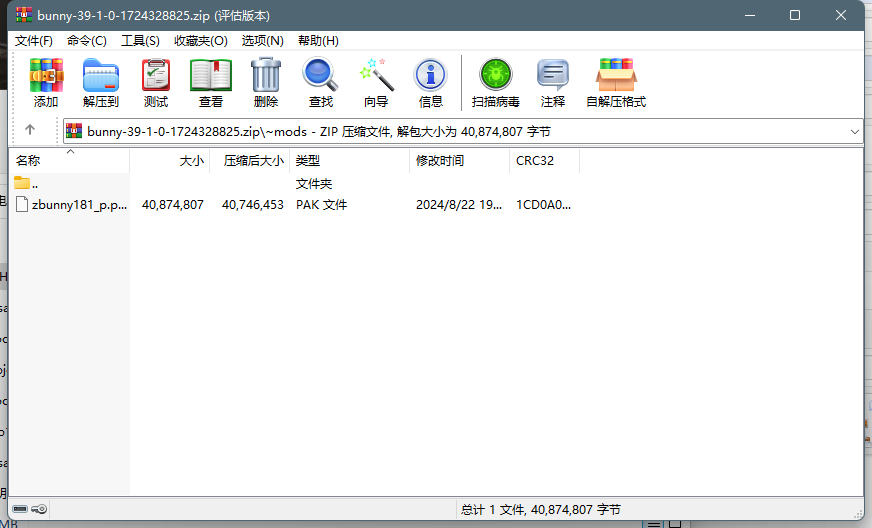
Task: Open the 文件(F) menu
Action: pyautogui.click(x=33, y=41)
